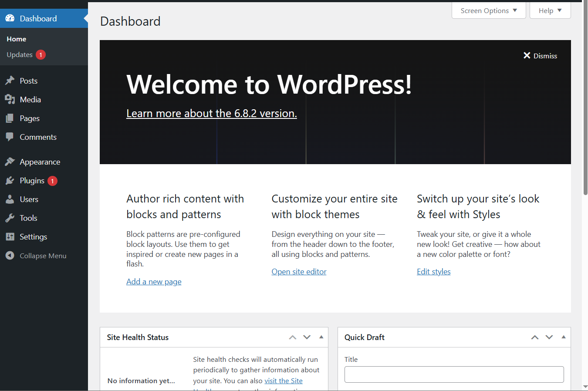Click the Quick Draft heading
This screenshot has width=588, height=391.
tap(365, 337)
